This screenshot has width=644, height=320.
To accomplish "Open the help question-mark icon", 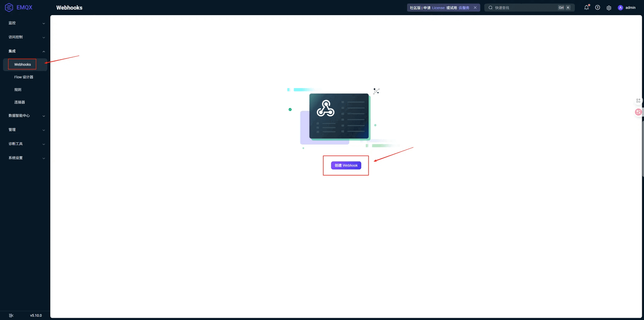I will coord(597,7).
